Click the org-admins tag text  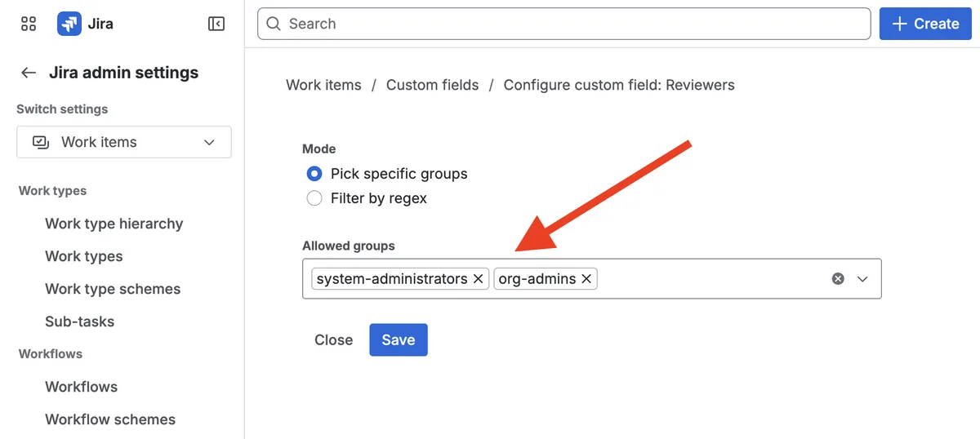[537, 279]
